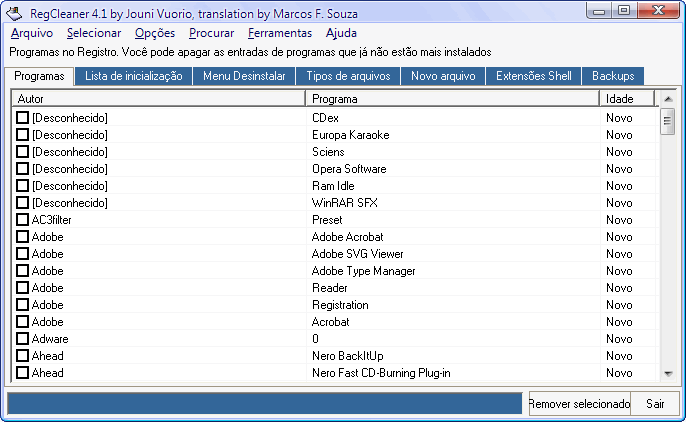Check the AC3filter Preset checkbox
This screenshot has height=422, width=686.
click(22, 220)
